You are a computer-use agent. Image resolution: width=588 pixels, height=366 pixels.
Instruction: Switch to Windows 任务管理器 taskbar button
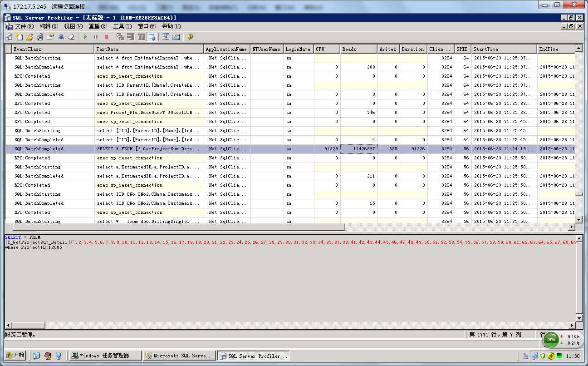tap(105, 356)
